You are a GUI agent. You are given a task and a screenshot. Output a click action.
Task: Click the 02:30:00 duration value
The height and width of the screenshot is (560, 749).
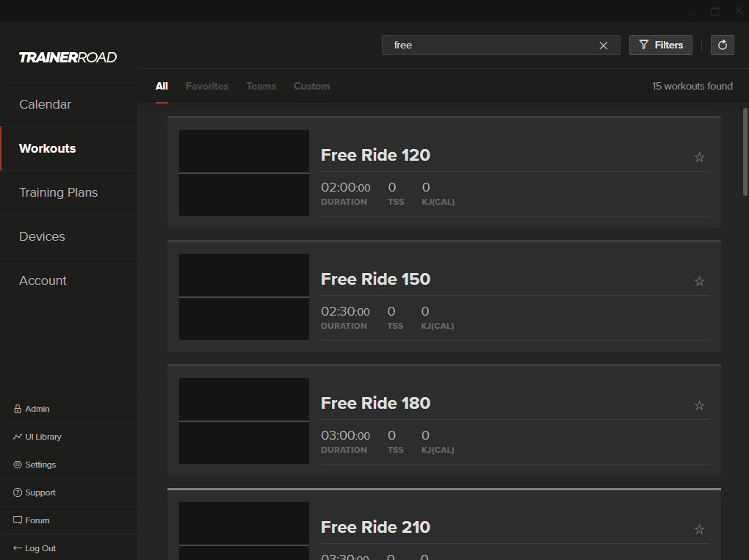(345, 311)
